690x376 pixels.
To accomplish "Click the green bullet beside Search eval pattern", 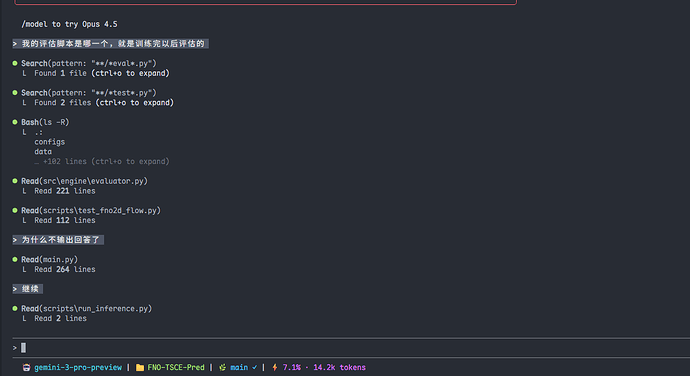I will click(x=15, y=63).
